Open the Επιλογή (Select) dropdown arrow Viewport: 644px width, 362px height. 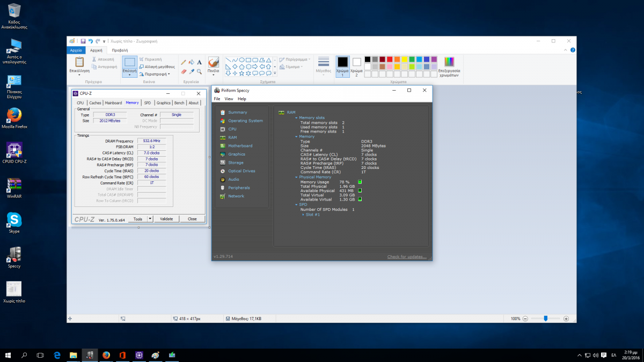129,75
